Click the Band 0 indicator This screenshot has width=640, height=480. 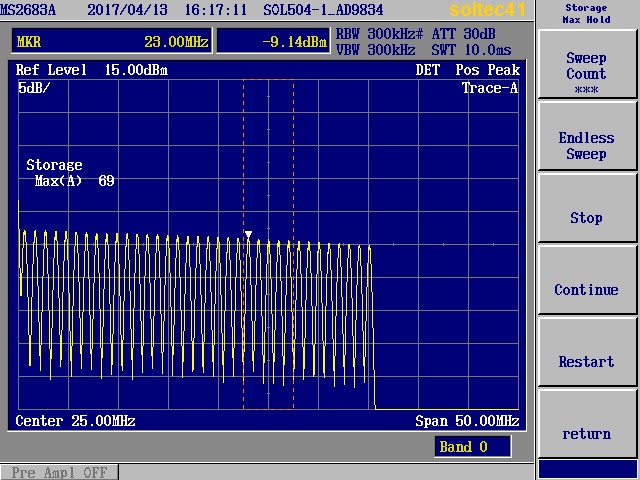[x=472, y=447]
